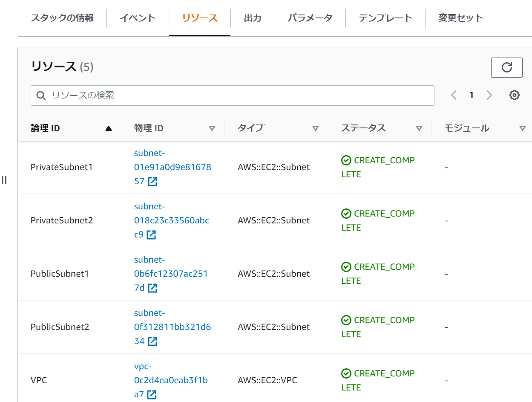The width and height of the screenshot is (532, 402).
Task: Open external link icon for VPC
Action: click(151, 395)
